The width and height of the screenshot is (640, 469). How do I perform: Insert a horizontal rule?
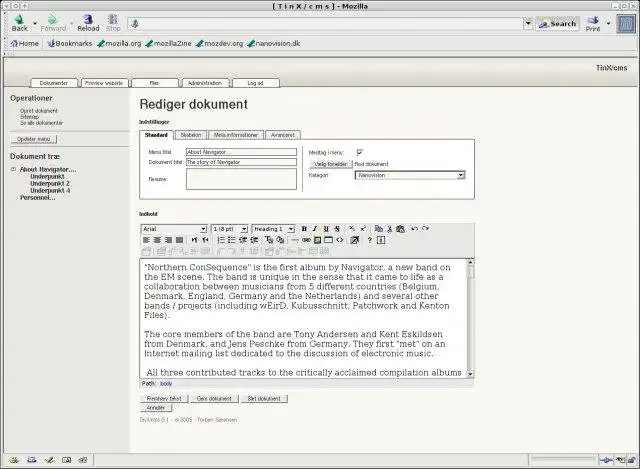295,240
